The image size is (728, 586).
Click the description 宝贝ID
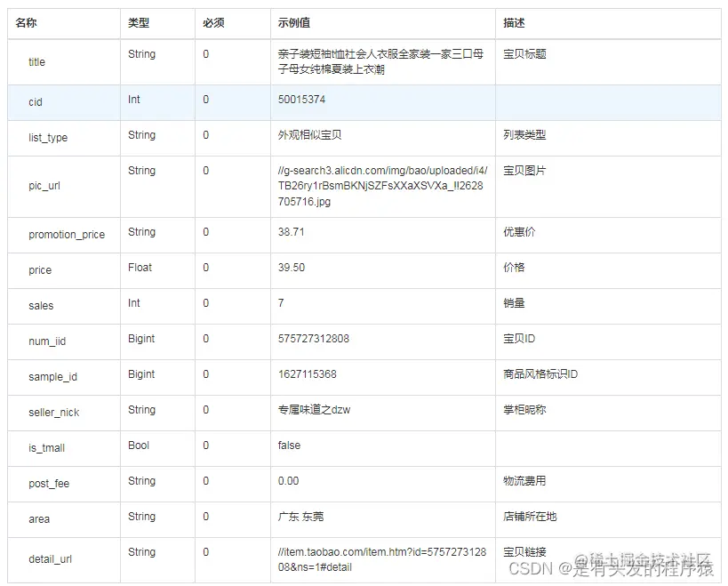(519, 339)
